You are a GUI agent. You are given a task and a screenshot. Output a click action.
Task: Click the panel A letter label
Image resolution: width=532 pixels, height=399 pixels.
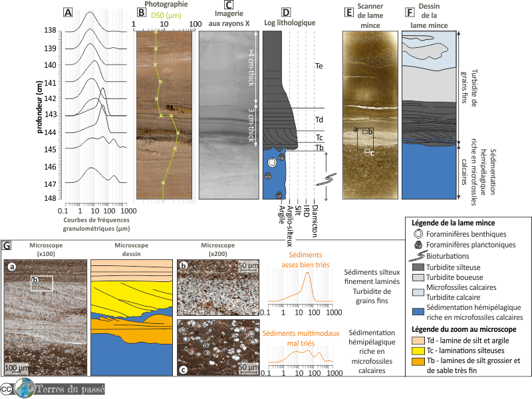click(x=68, y=13)
